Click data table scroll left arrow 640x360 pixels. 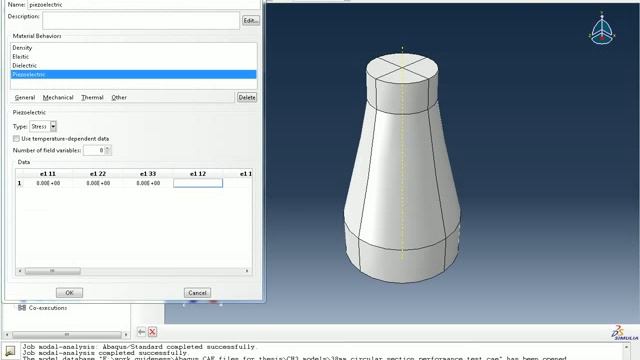[x=20, y=271]
